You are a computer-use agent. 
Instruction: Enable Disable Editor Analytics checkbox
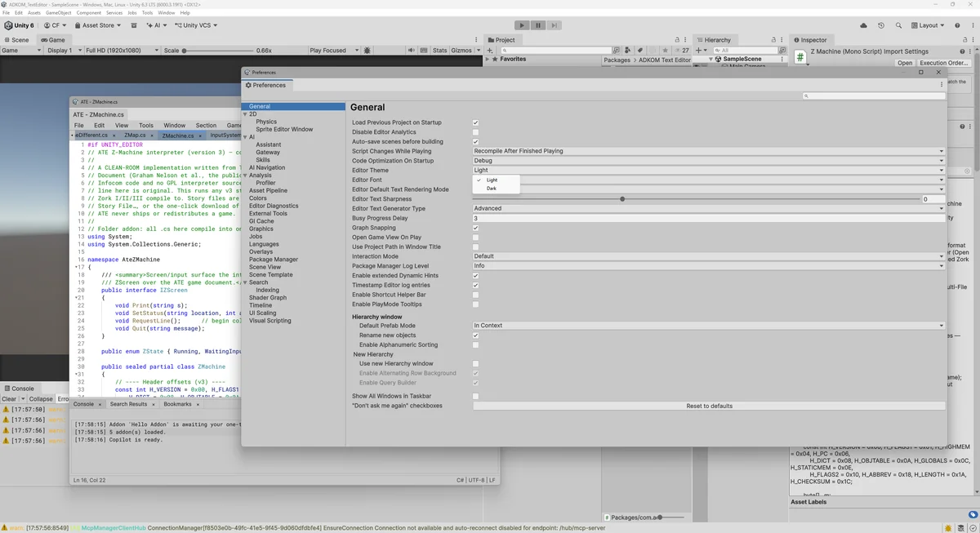[x=476, y=132]
